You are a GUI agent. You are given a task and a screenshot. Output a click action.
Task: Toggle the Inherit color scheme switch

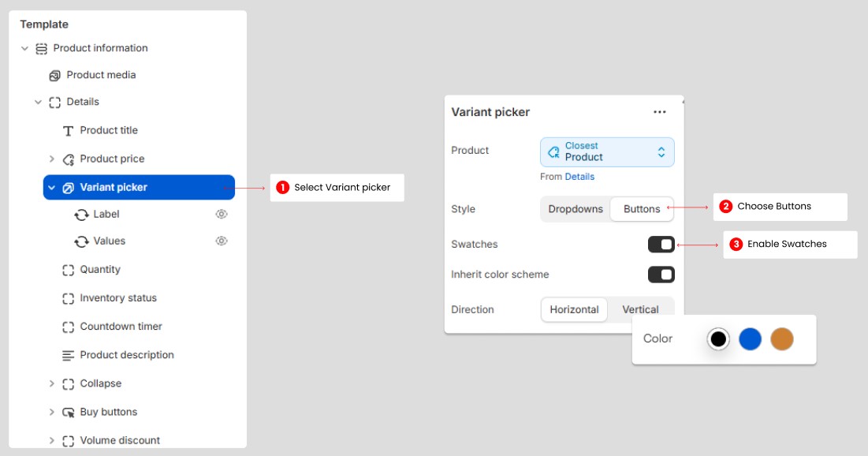pos(661,275)
